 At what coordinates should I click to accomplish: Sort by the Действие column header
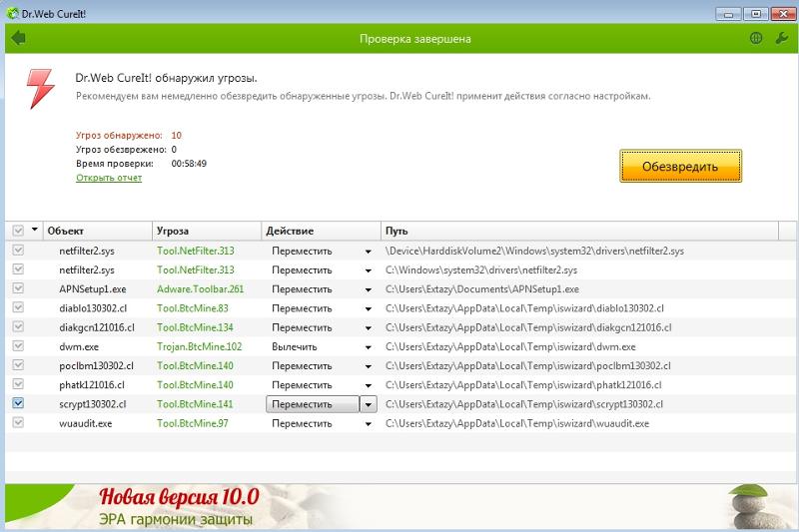click(321, 231)
